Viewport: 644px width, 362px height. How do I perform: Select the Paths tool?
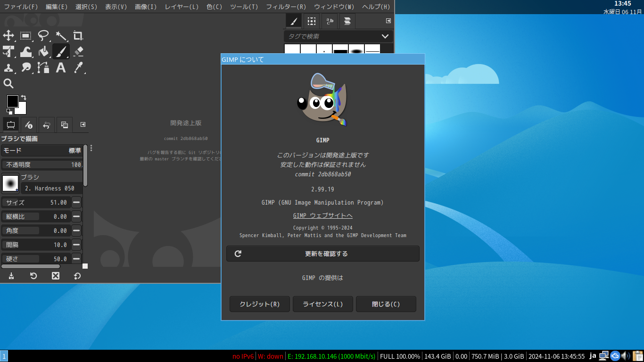pos(43,67)
